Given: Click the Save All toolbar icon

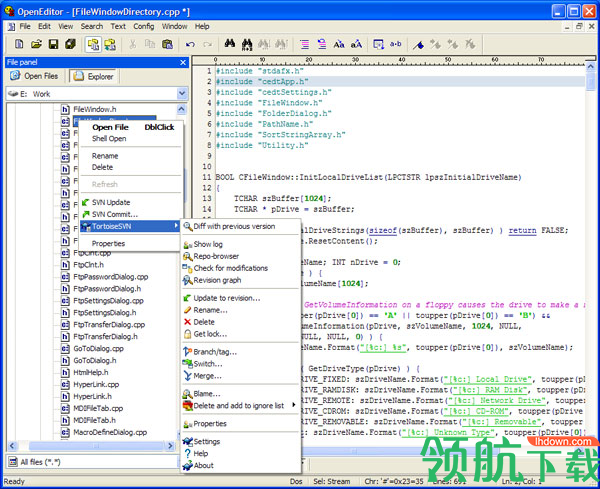Looking at the screenshot, I should pos(70,44).
